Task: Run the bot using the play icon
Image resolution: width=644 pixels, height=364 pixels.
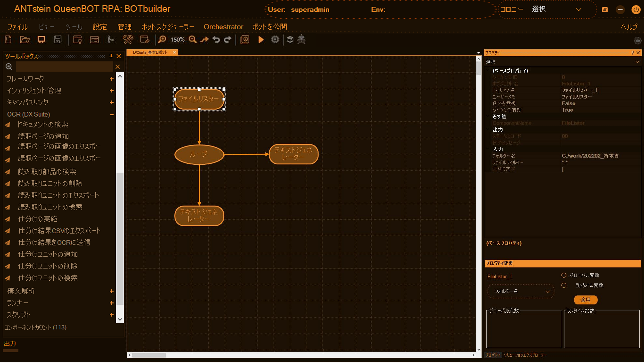Action: [261, 40]
